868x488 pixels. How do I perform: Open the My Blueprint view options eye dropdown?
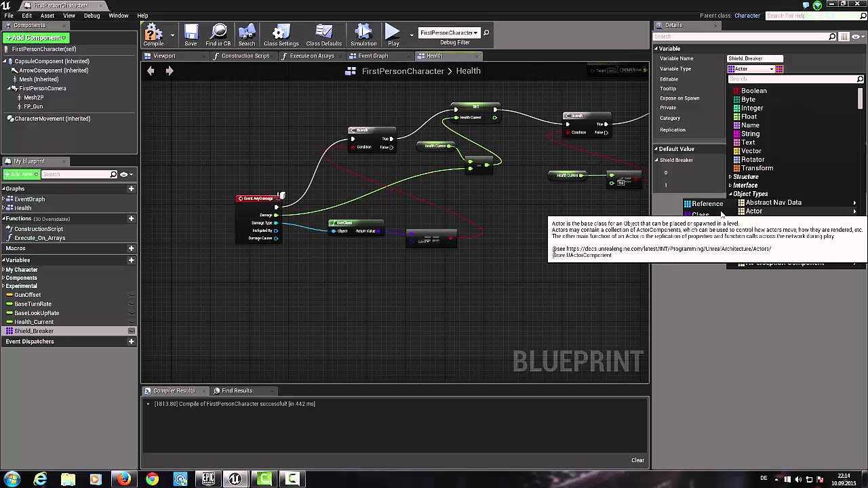125,174
